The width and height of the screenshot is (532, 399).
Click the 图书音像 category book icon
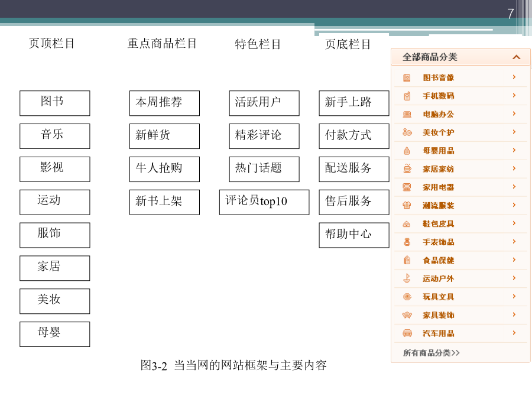tap(407, 77)
